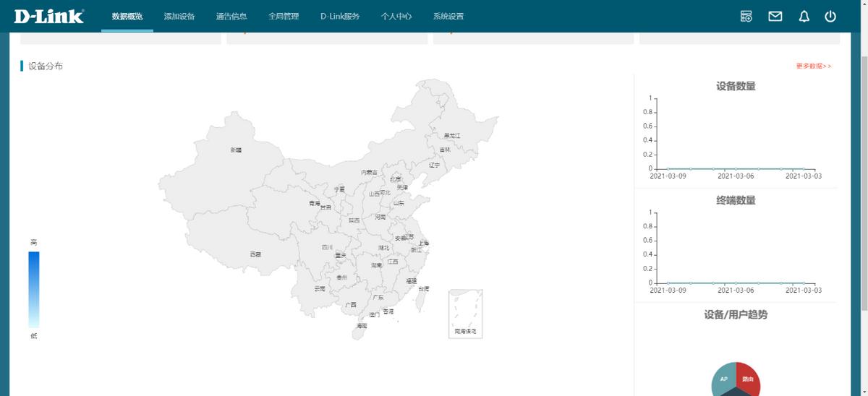
Task: Select 吉林 on the map
Action: [445, 150]
